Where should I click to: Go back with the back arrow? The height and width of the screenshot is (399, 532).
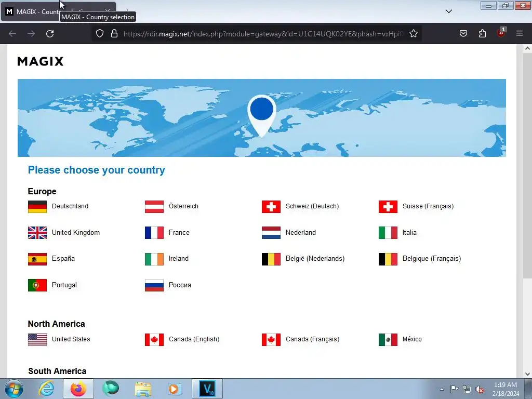tap(12, 34)
